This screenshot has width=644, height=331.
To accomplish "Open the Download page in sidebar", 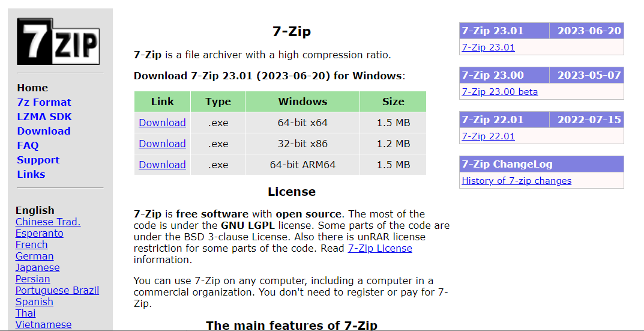I will [x=43, y=131].
